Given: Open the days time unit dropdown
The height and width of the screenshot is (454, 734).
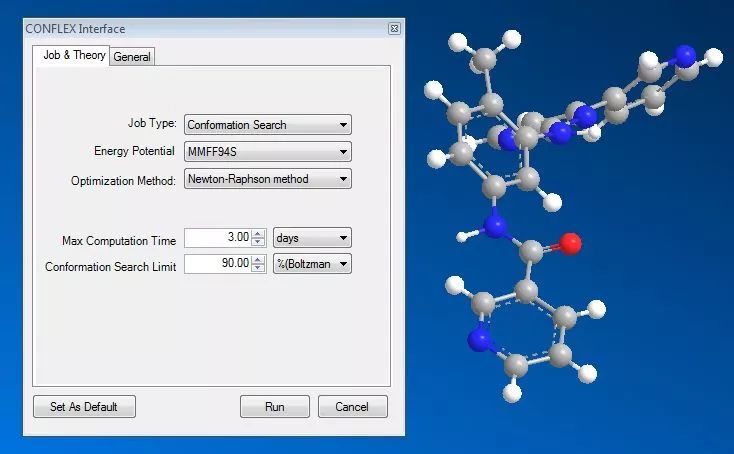Looking at the screenshot, I should click(312, 238).
